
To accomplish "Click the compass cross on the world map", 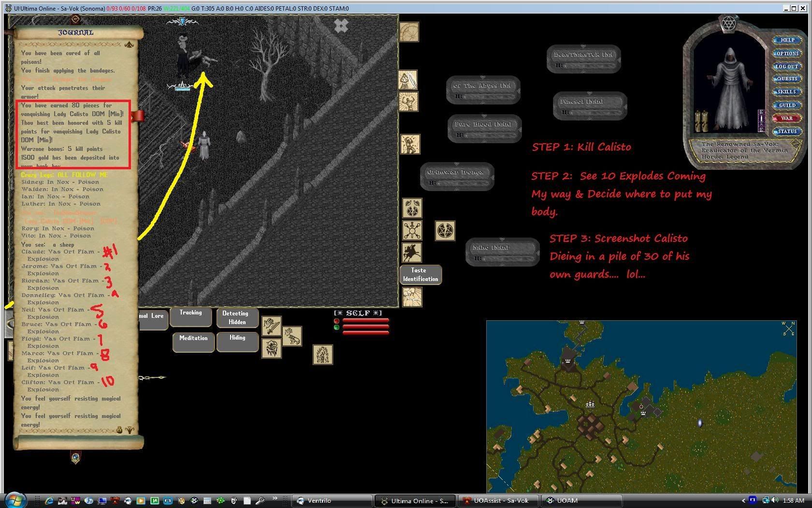I will pyautogui.click(x=788, y=329).
